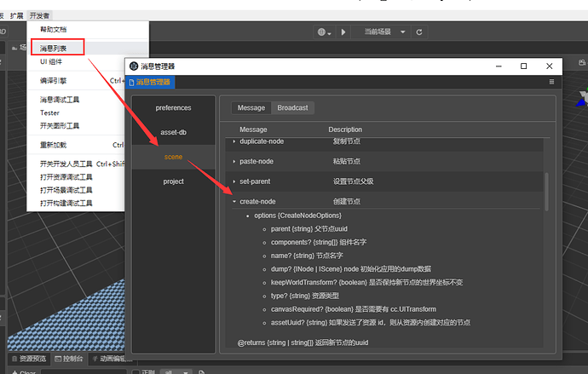Choose 打开构建调试工具 from the developer menu
588x374 pixels.
(x=66, y=203)
